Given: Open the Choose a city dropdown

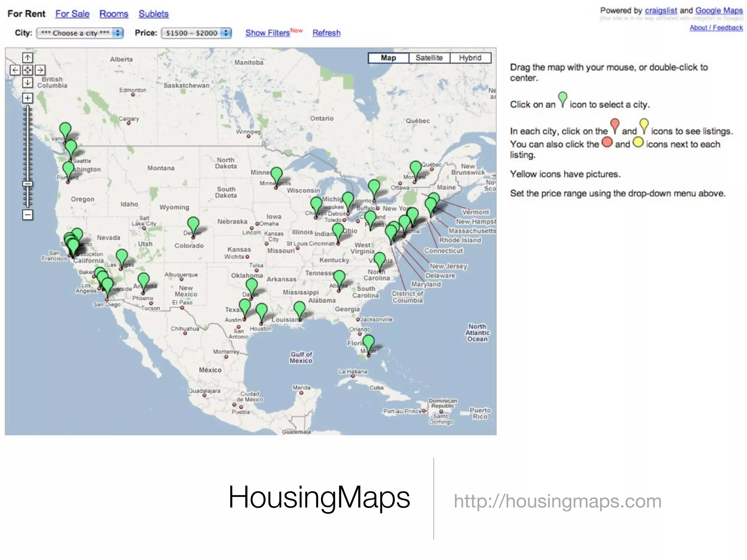Looking at the screenshot, I should (80, 33).
